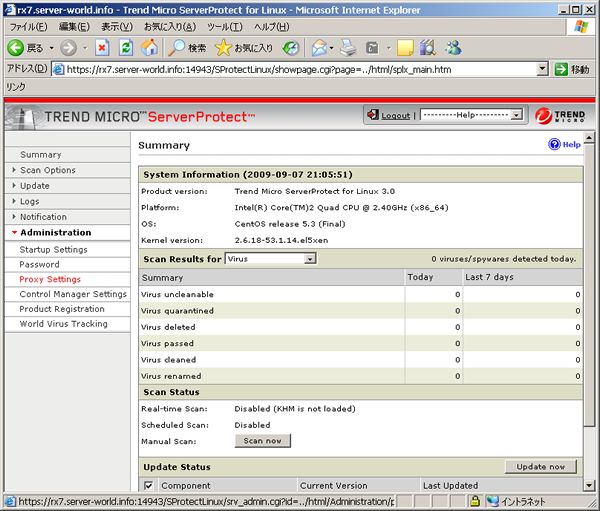Viewport: 600px width, 511px height.
Task: Click the browser History icon
Action: (290, 47)
